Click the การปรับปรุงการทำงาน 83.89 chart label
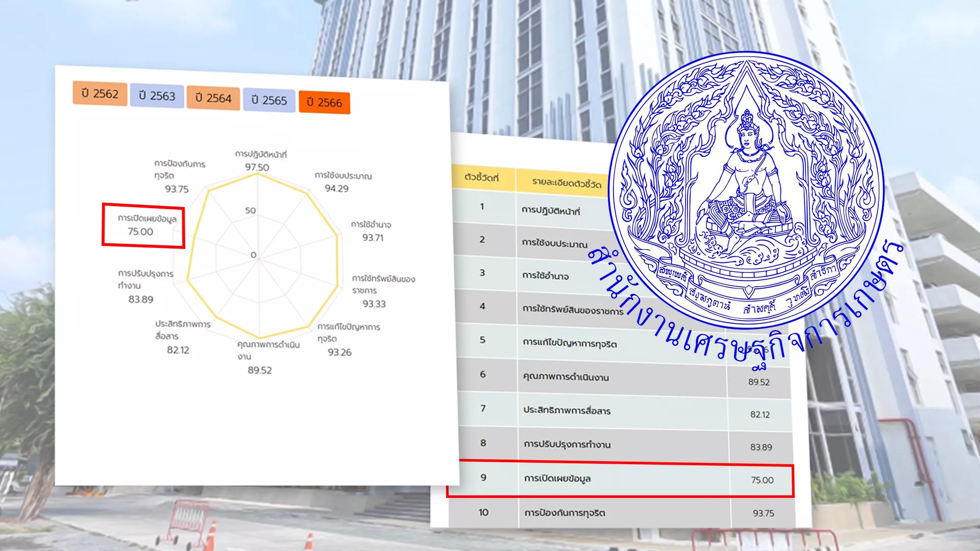 [145, 287]
